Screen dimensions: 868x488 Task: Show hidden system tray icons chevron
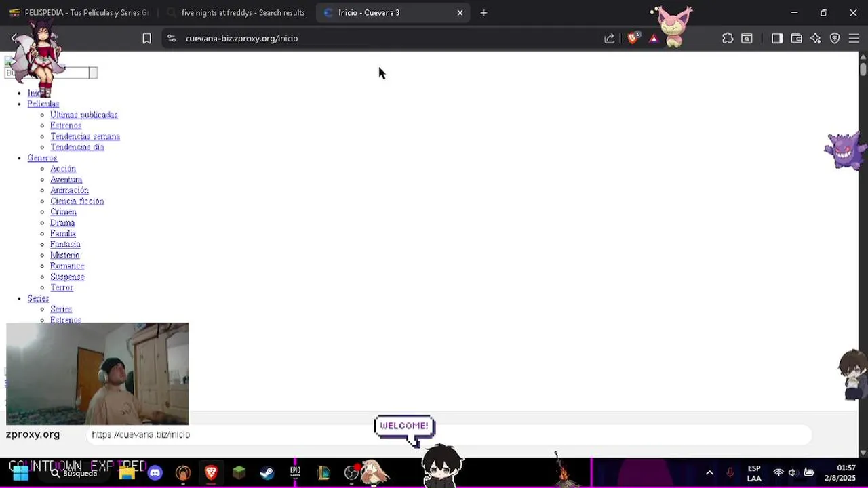709,473
